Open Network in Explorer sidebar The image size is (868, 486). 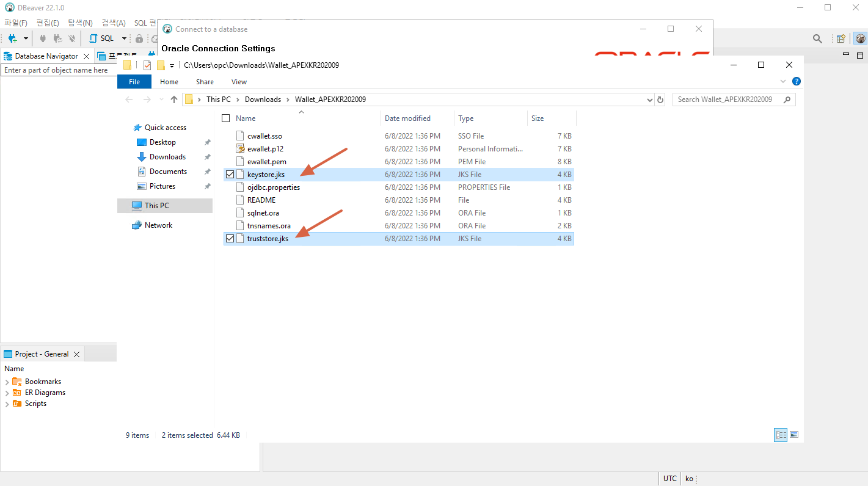[x=158, y=225]
